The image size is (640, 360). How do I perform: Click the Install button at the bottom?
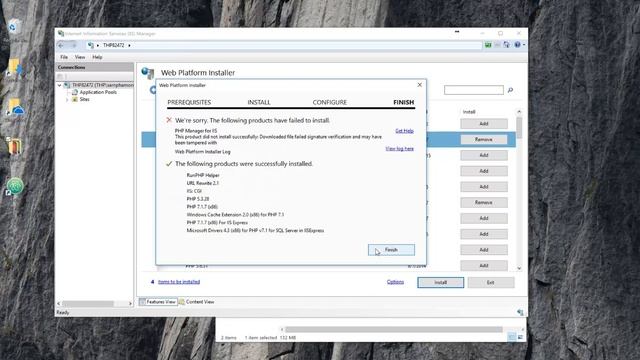pyautogui.click(x=440, y=282)
